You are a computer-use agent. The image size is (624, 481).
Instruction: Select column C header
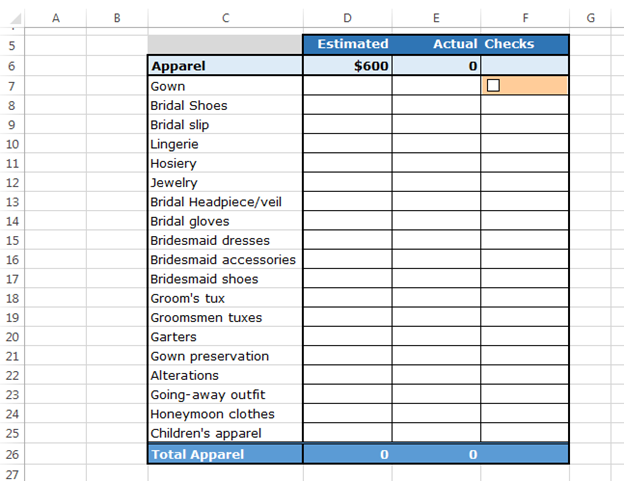(225, 18)
